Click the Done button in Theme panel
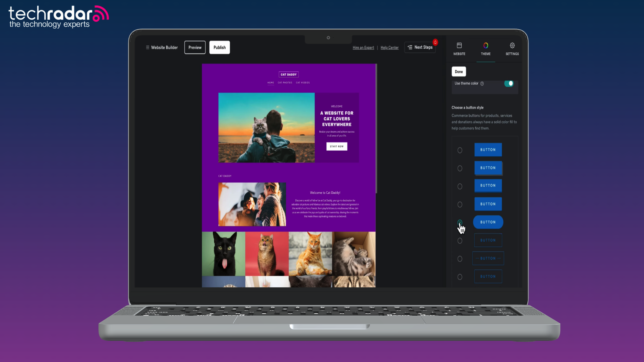 [x=459, y=71]
